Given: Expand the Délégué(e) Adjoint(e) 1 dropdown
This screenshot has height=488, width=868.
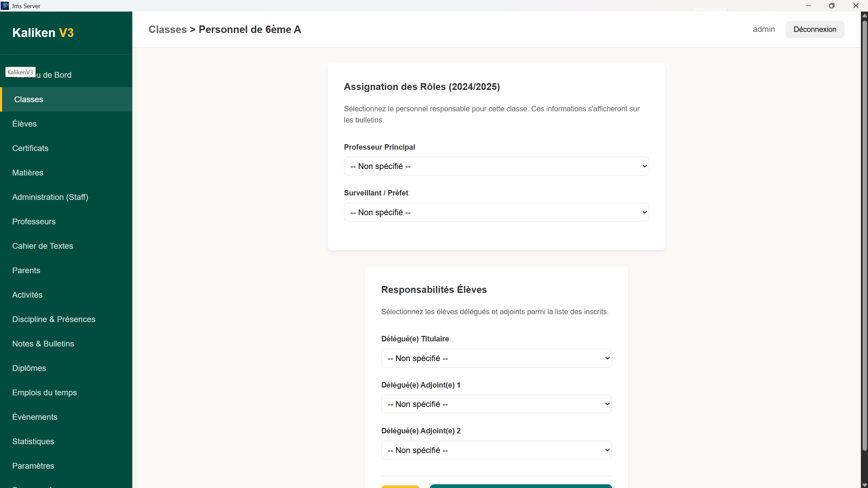Looking at the screenshot, I should click(x=496, y=404).
